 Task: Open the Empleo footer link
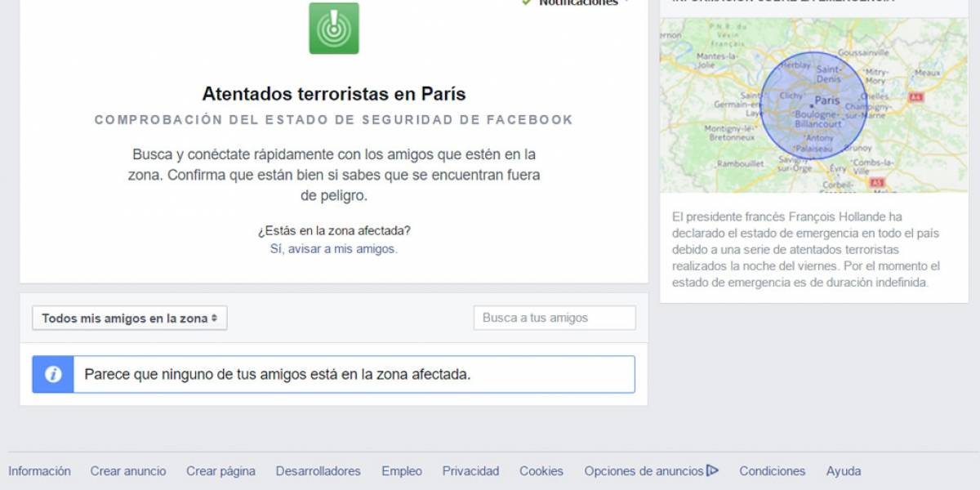point(402,471)
